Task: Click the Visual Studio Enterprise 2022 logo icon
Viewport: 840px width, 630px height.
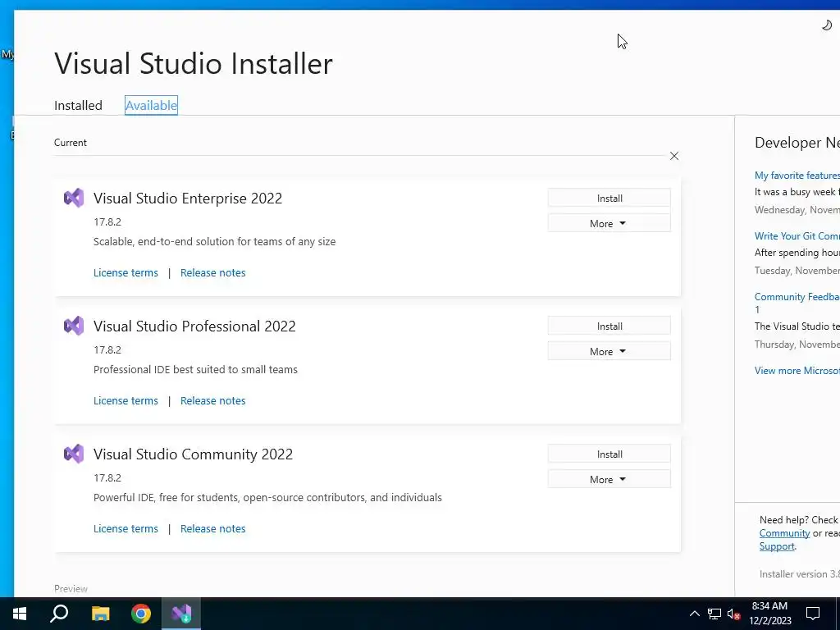Action: (x=74, y=199)
